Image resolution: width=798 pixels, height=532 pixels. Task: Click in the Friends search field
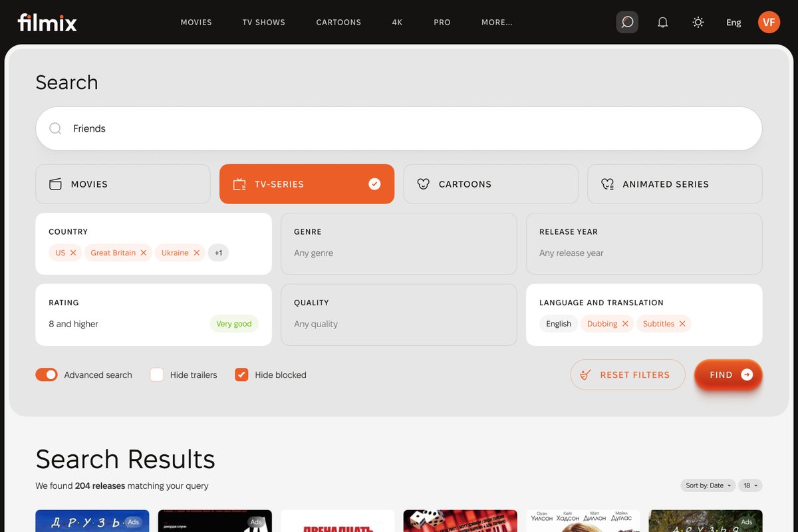pyautogui.click(x=399, y=128)
